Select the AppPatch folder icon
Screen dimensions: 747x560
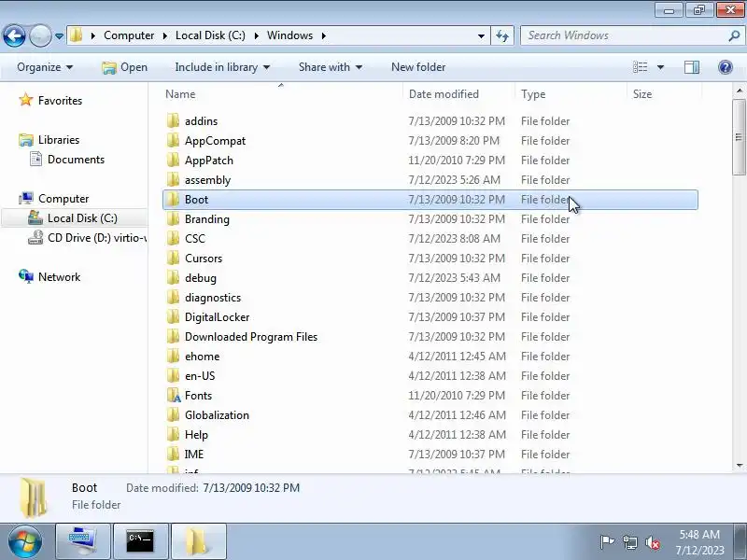point(174,160)
